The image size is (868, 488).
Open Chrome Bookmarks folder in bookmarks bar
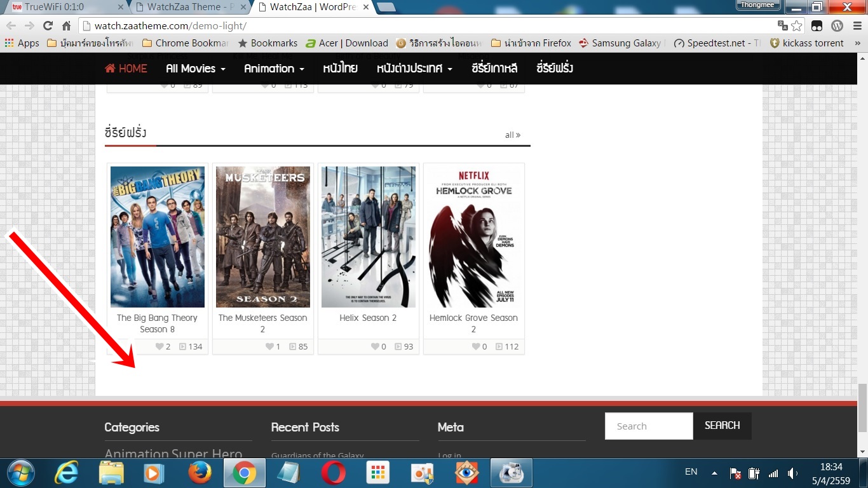(x=186, y=43)
